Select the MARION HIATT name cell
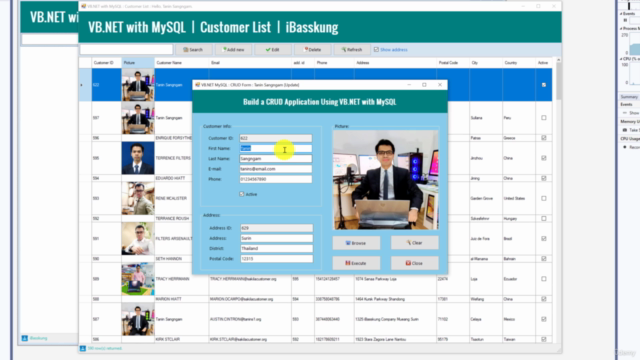This screenshot has width=640, height=360. (x=182, y=299)
